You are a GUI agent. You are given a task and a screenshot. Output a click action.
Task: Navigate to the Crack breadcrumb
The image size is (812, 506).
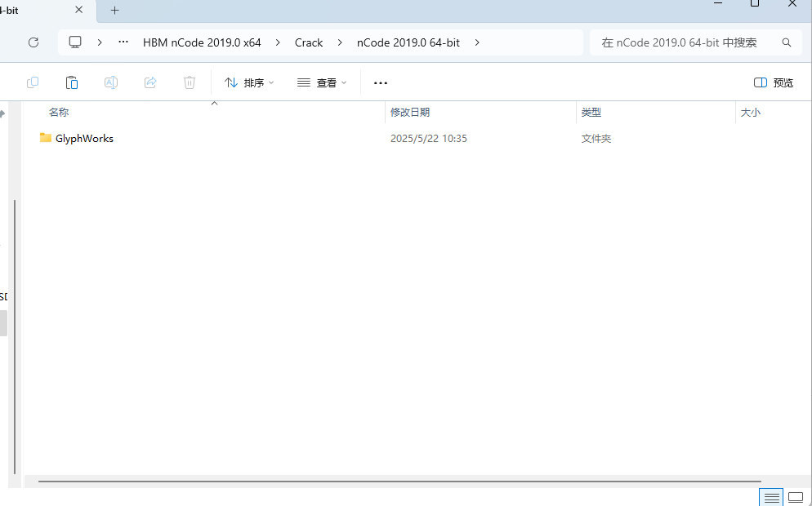click(x=309, y=42)
